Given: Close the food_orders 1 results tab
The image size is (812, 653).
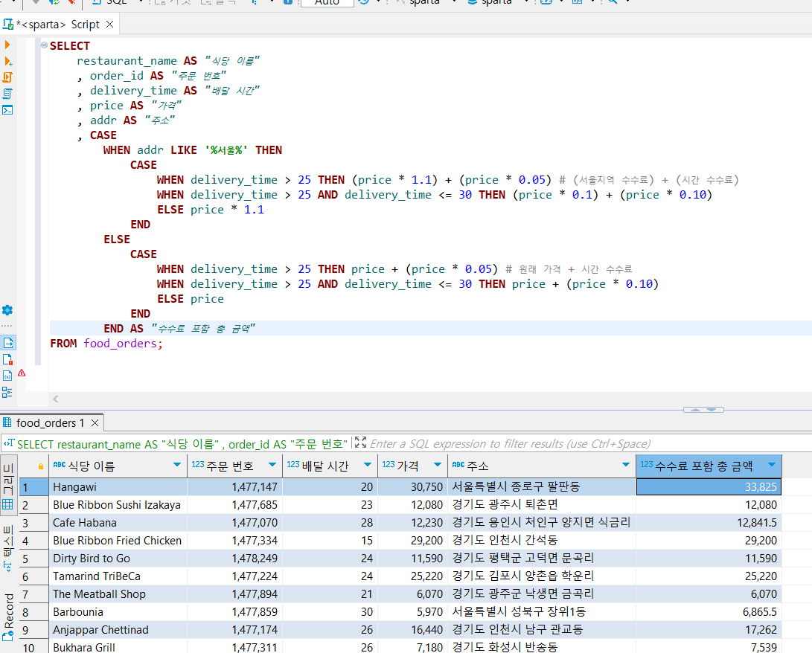Looking at the screenshot, I should [x=95, y=422].
